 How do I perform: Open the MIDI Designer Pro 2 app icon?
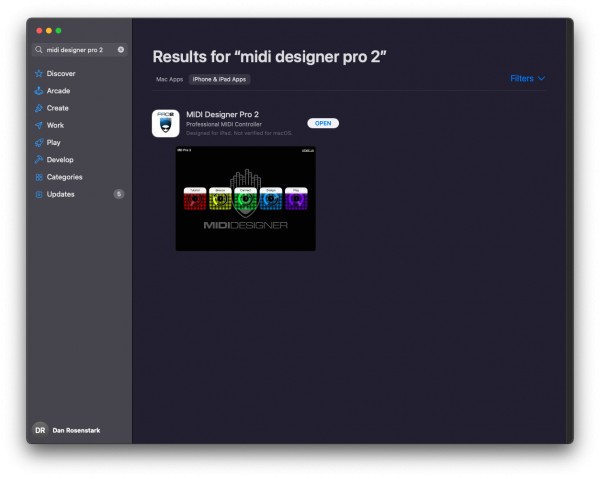[x=166, y=123]
